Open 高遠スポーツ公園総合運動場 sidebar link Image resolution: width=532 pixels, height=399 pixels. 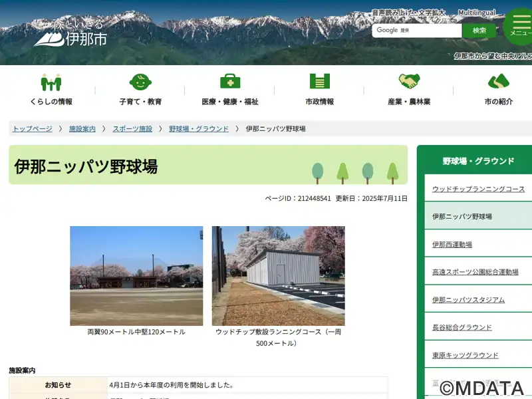(x=475, y=272)
